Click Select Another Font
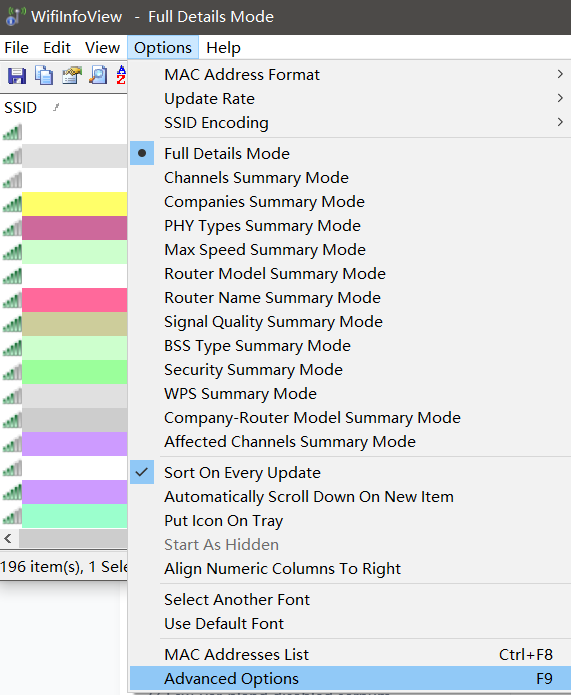This screenshot has width=571, height=695. click(x=350, y=599)
